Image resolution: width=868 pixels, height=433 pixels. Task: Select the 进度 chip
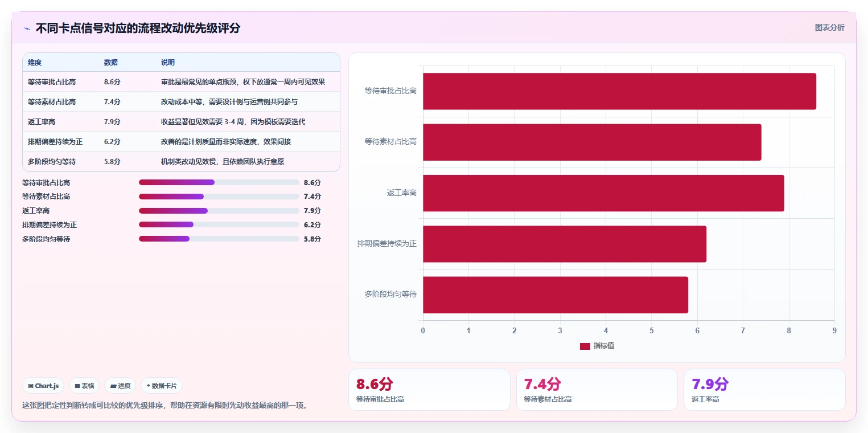(x=121, y=386)
